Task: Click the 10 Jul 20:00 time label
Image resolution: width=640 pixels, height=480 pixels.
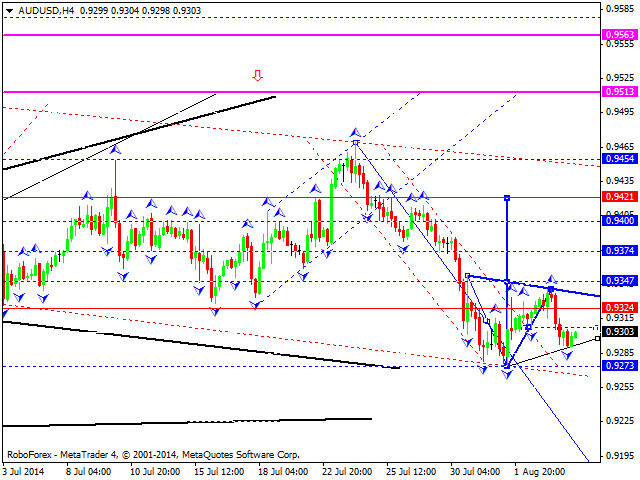Action: [155, 471]
